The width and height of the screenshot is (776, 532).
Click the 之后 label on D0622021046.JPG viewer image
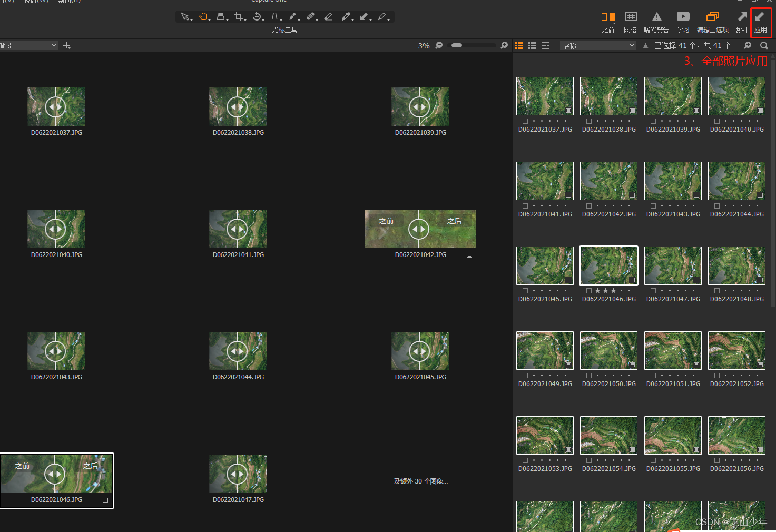click(91, 466)
